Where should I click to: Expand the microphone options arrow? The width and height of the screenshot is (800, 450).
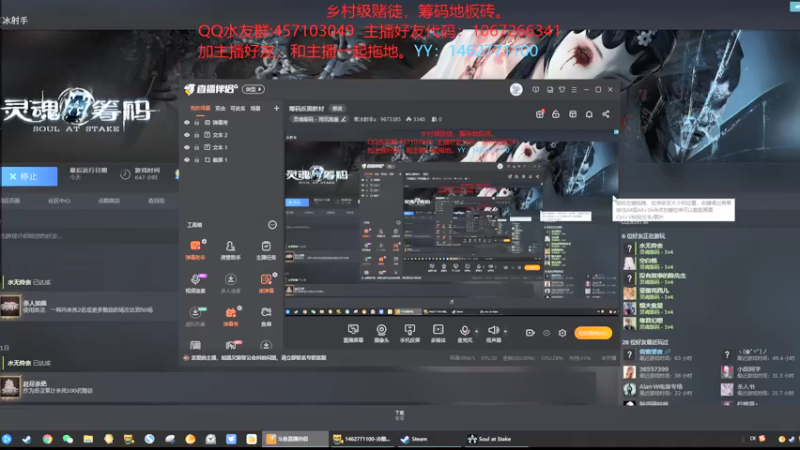[x=477, y=331]
